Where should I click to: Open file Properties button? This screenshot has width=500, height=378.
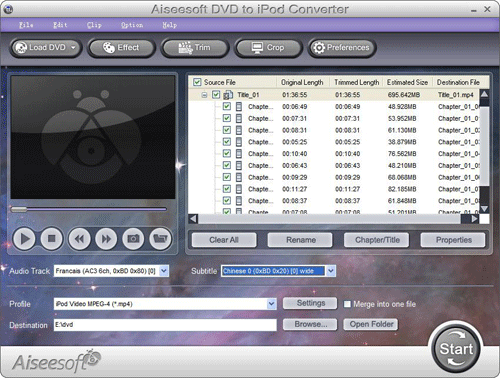click(x=454, y=240)
